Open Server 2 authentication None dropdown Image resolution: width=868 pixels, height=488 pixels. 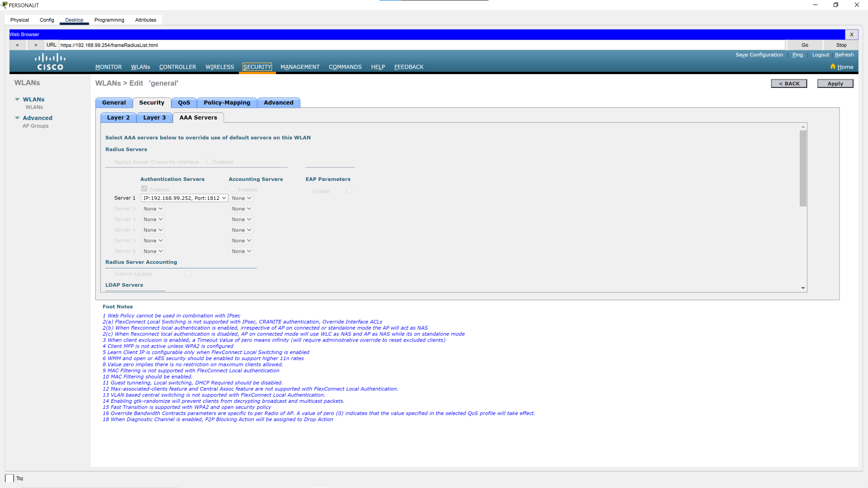pyautogui.click(x=153, y=209)
